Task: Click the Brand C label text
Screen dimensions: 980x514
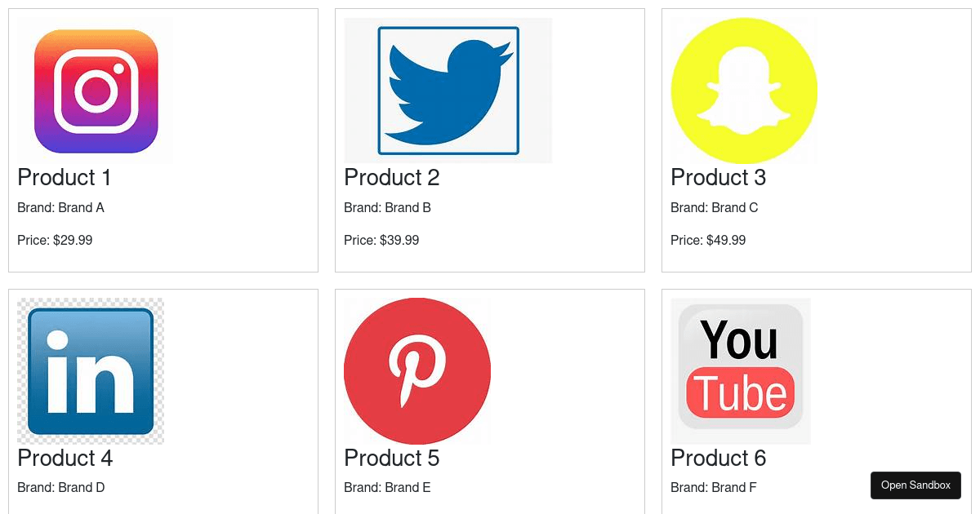Action: (x=715, y=207)
